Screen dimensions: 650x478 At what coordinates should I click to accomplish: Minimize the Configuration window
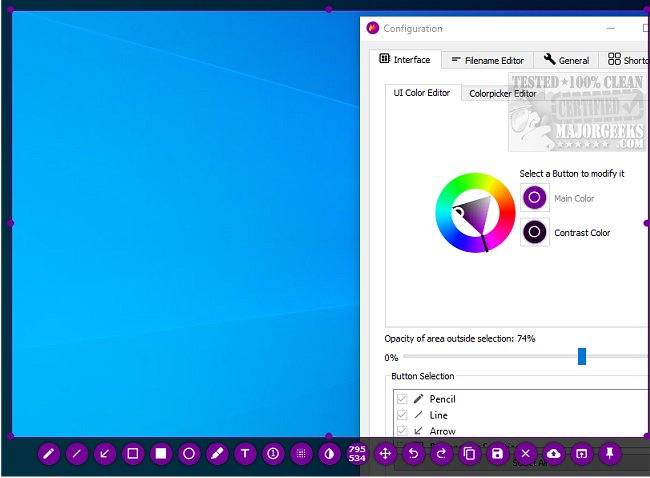coord(611,28)
